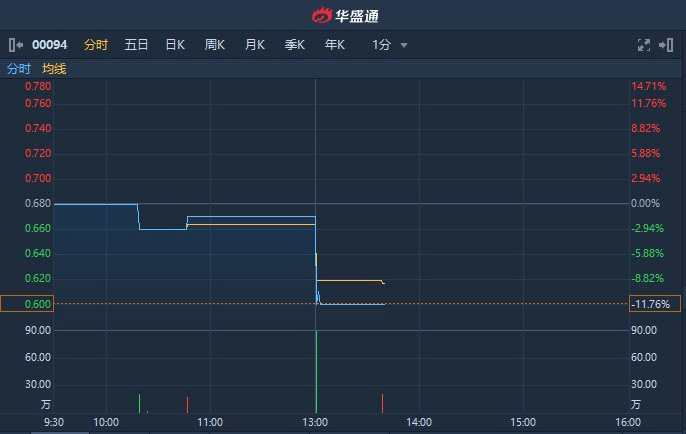Image resolution: width=686 pixels, height=434 pixels.
Task: Switch to 年K chart view
Action: point(335,45)
